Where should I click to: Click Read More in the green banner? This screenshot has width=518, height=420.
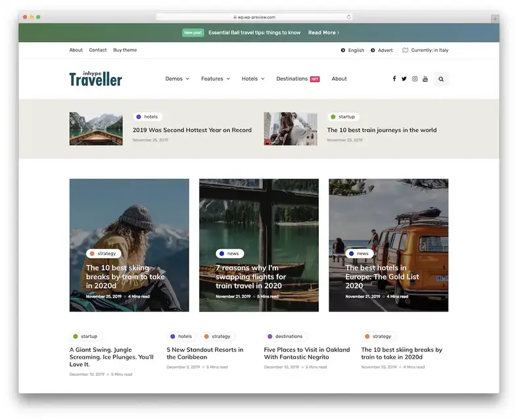(323, 32)
